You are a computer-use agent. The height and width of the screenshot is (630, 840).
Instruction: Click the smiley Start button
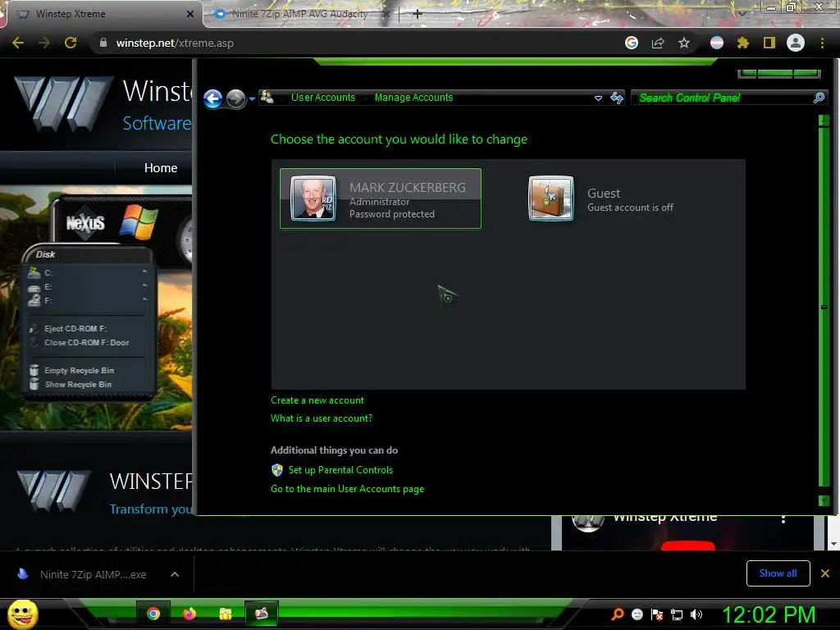22,614
